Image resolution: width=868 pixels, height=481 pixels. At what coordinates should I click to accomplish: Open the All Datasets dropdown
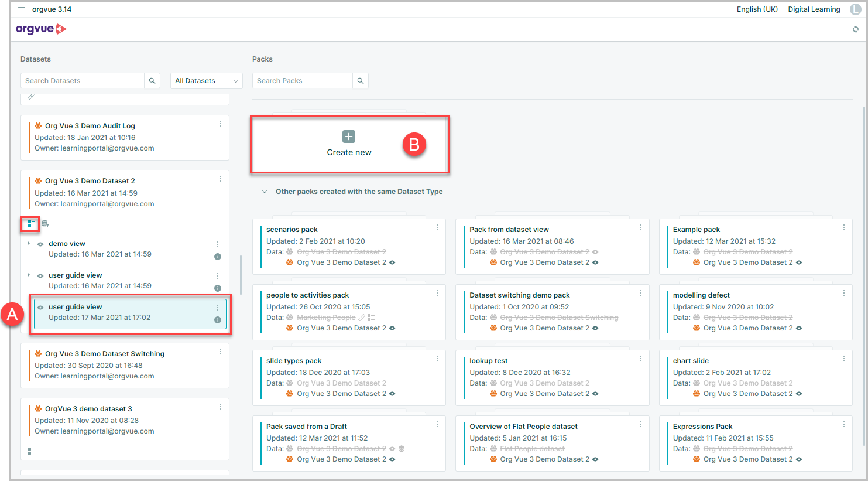click(x=207, y=81)
